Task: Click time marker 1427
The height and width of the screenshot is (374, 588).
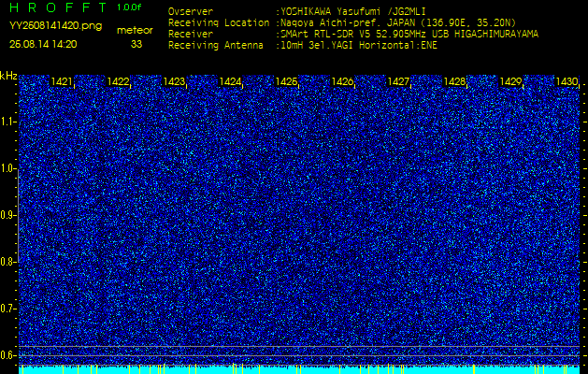Action: [x=398, y=81]
